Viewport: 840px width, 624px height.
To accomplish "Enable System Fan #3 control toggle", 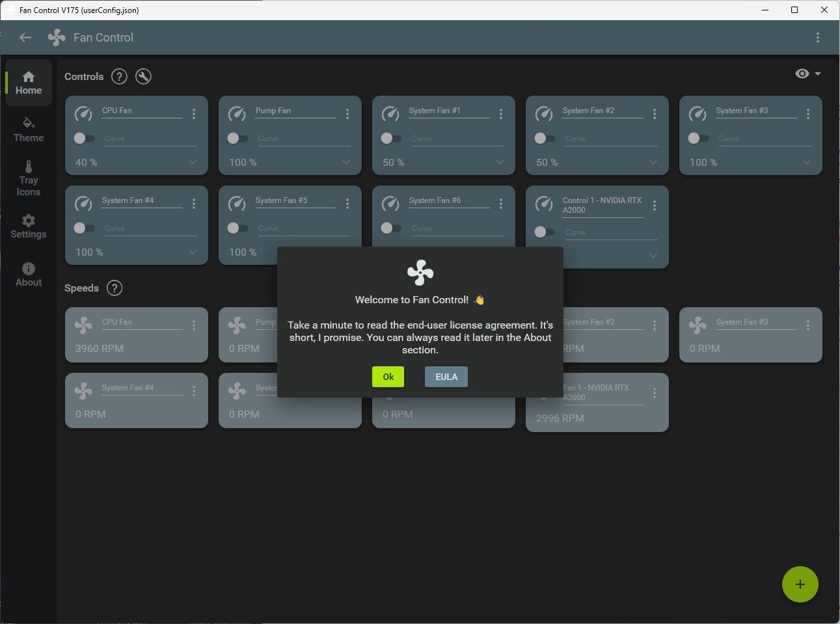I will (698, 138).
